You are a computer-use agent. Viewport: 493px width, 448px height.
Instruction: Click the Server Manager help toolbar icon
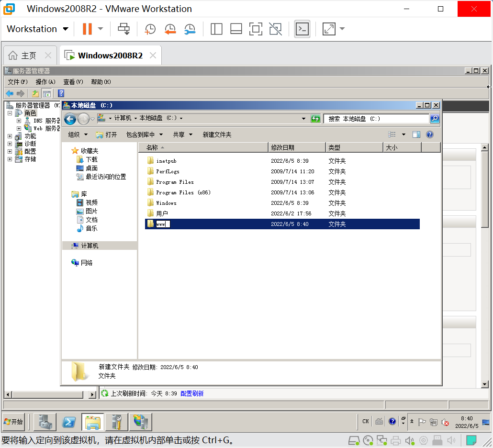pos(61,93)
